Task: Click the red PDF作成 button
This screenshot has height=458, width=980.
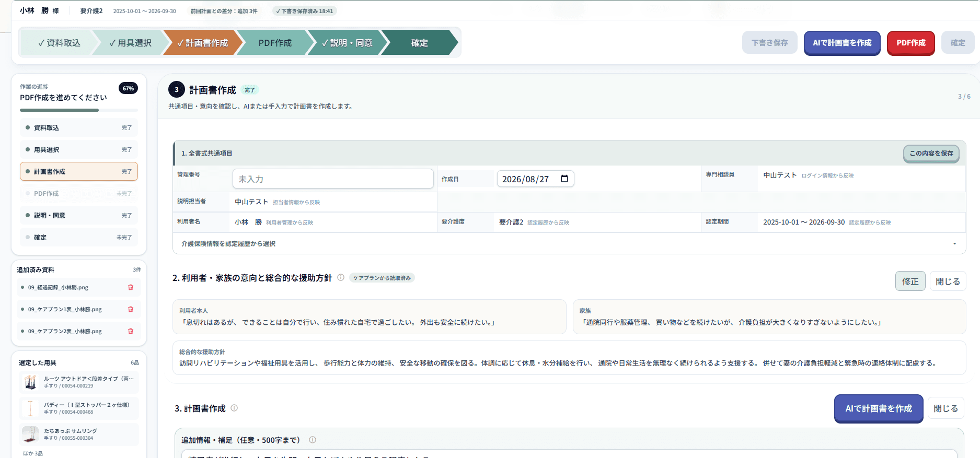Action: 911,43
